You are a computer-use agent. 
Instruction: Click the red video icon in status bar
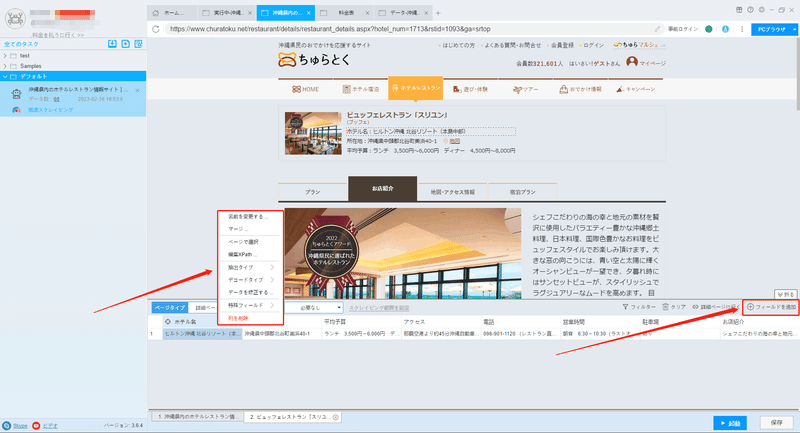pos(36,425)
